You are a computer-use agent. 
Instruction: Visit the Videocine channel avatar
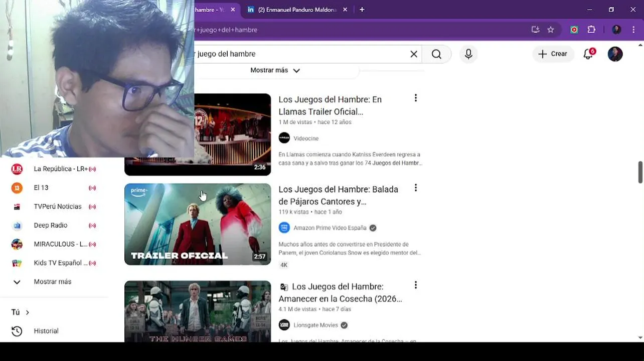(284, 138)
